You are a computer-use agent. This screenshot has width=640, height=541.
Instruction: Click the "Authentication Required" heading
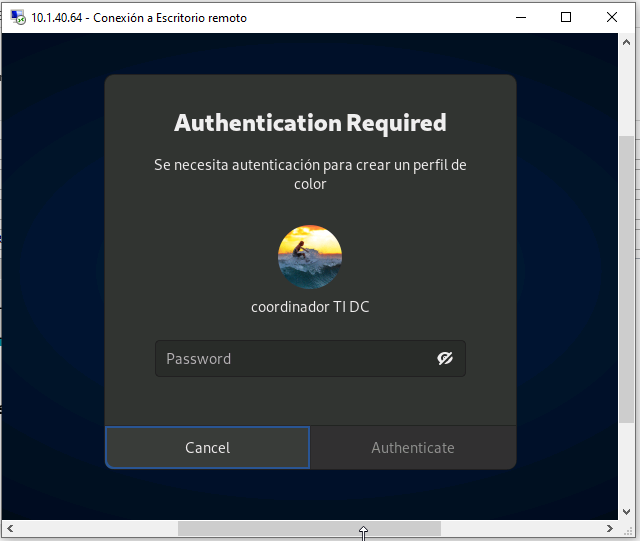click(310, 123)
